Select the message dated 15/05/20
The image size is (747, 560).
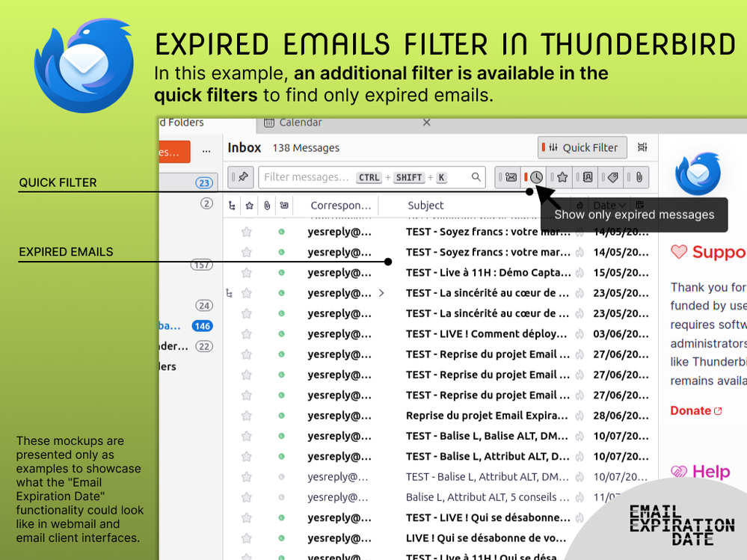click(621, 272)
